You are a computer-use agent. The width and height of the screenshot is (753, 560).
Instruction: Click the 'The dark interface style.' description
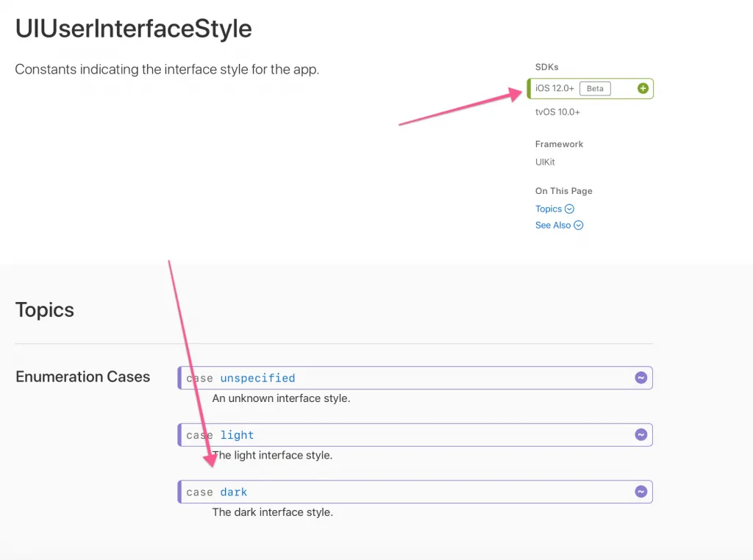272,512
